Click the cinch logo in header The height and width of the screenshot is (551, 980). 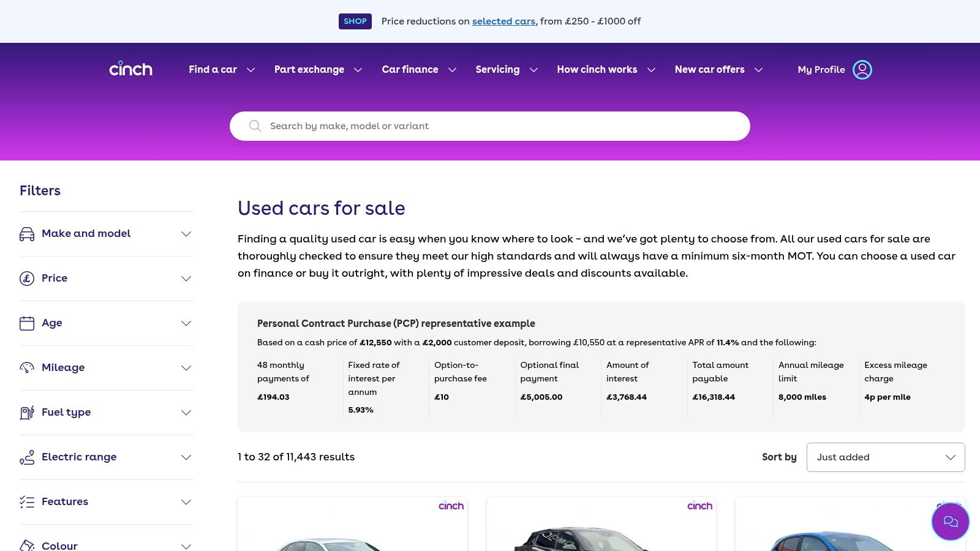coord(130,69)
